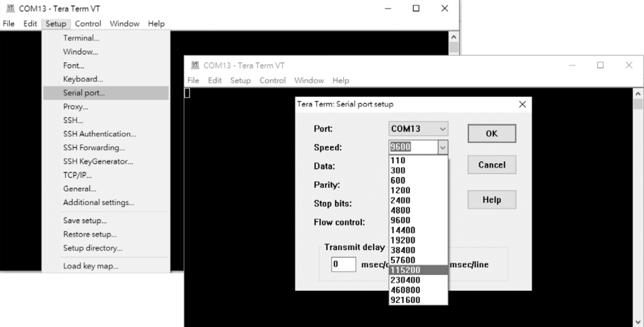Open Help menu in back Tera Term window
Screen dimensions: 644x327
click(156, 24)
